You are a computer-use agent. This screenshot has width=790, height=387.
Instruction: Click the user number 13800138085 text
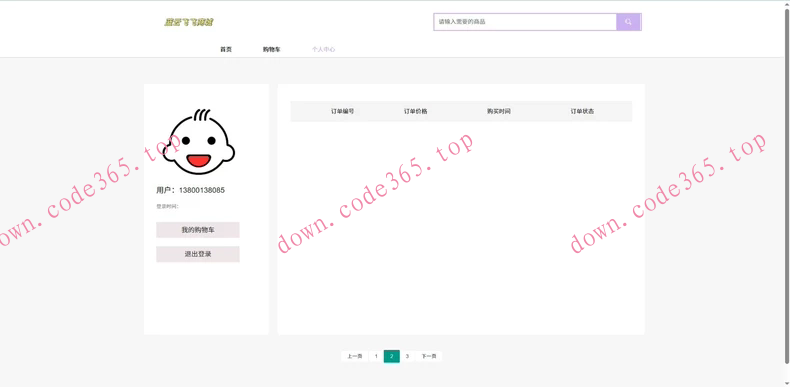point(202,190)
